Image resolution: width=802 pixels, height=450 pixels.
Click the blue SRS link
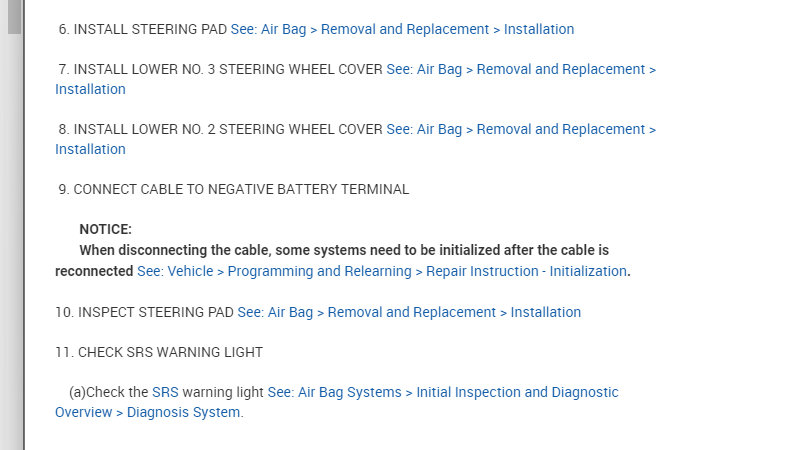coord(165,392)
